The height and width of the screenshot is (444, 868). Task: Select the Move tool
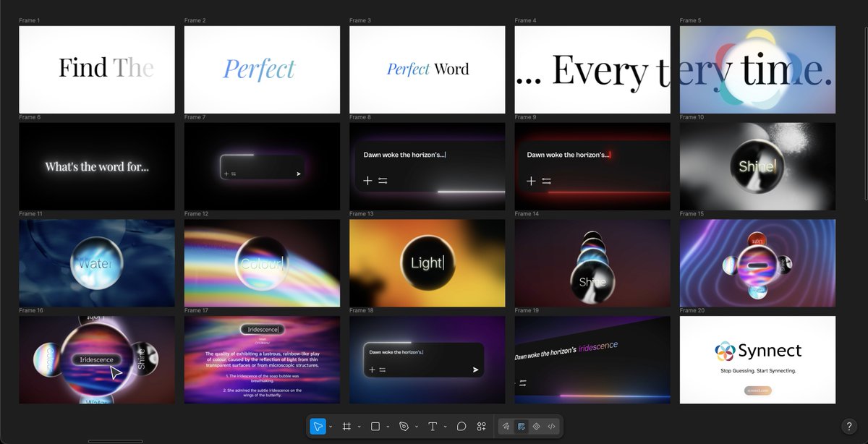[318, 427]
